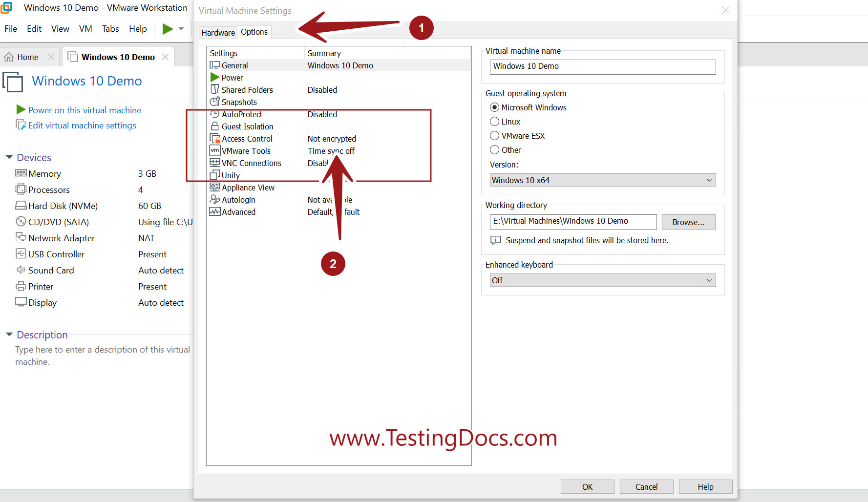Collapse the Devices section

point(9,157)
